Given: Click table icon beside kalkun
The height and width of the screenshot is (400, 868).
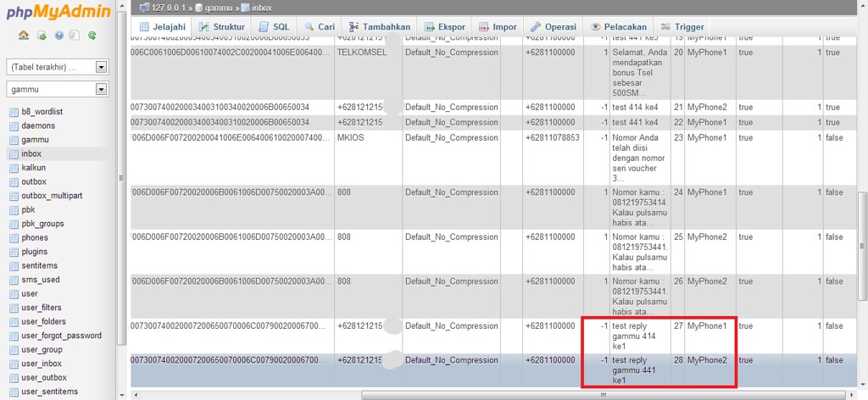Looking at the screenshot, I should coord(14,168).
